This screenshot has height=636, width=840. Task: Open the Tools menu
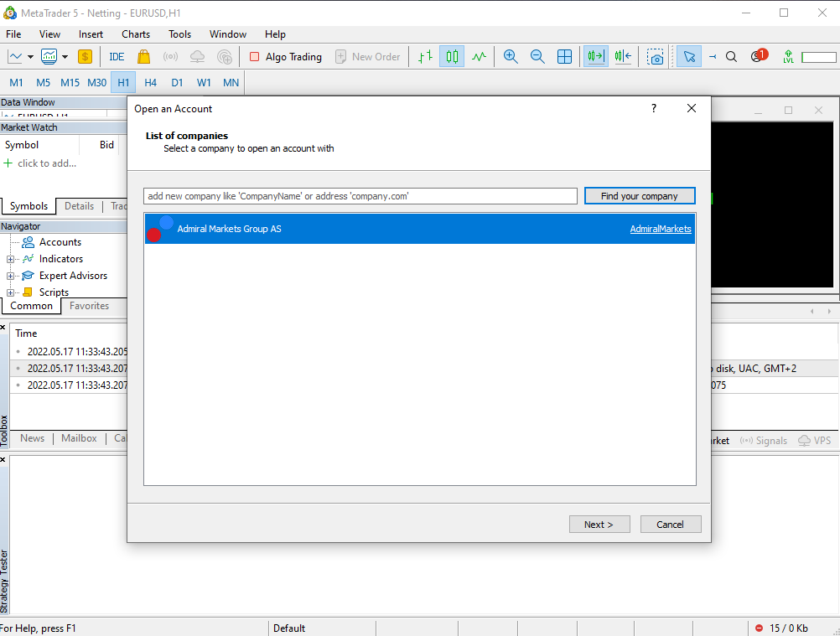(x=179, y=34)
